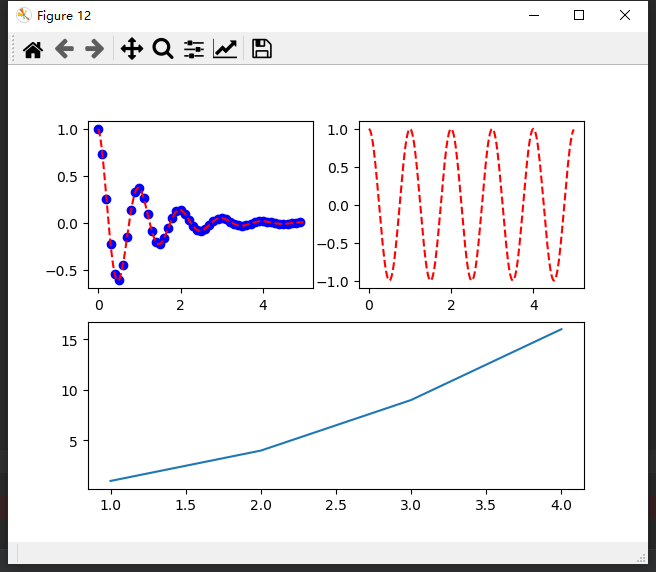Click the 2.5 x-axis tick label on the bottom plot

336,506
